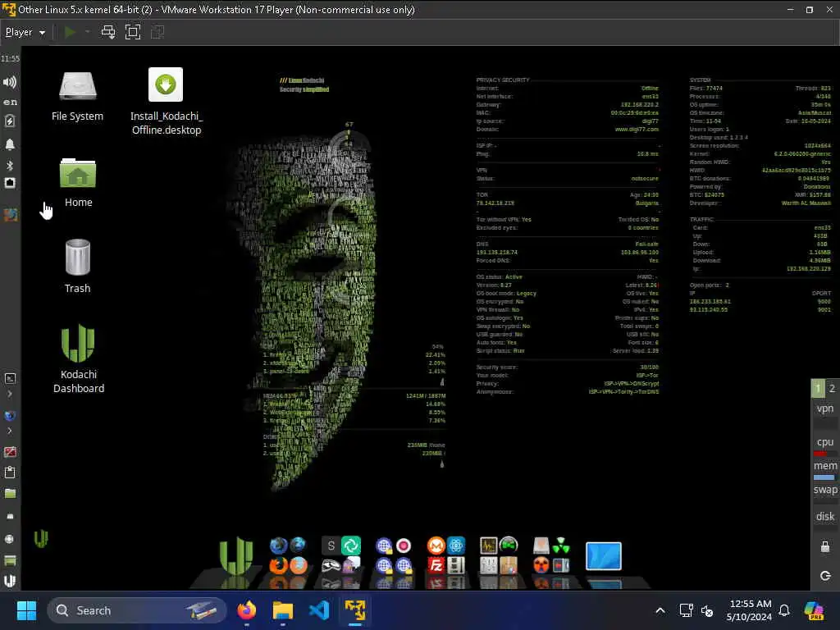Open the dock group with Firefox browsers
Image resolution: width=840 pixels, height=630 pixels.
pyautogui.click(x=288, y=555)
